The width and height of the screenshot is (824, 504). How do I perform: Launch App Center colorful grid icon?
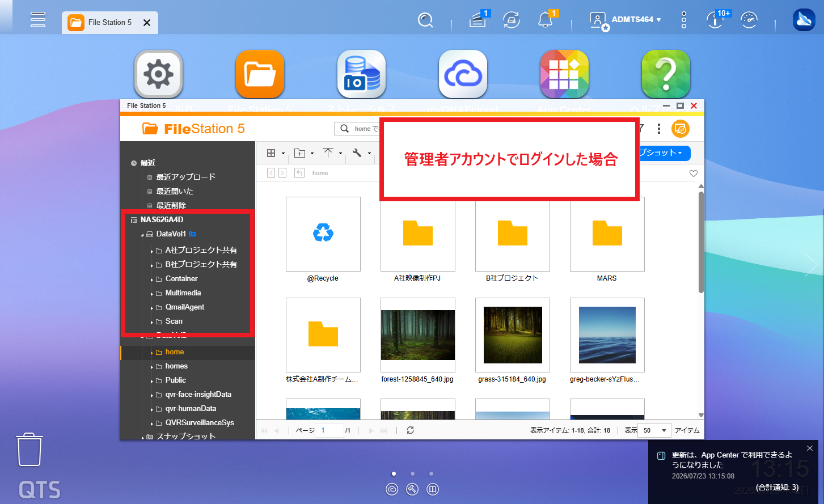(564, 74)
